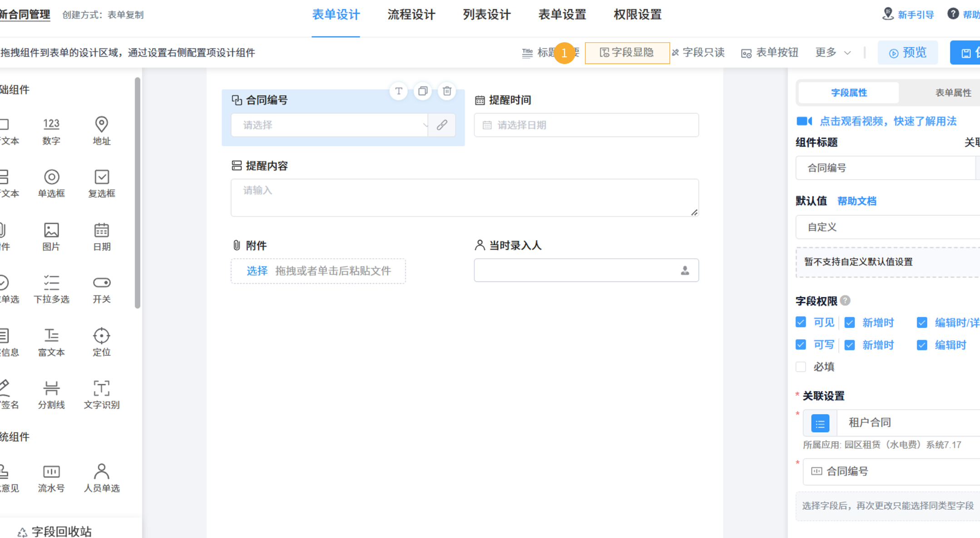Select the 地址 address component

[x=101, y=131]
